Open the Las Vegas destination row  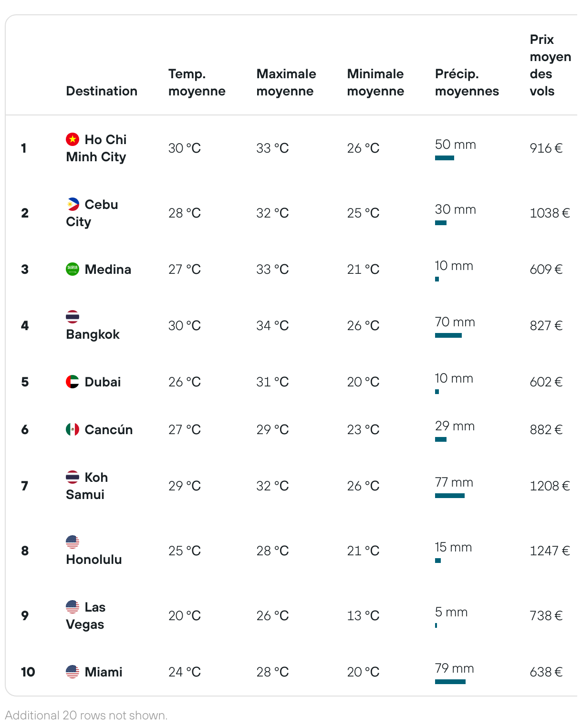(x=291, y=615)
